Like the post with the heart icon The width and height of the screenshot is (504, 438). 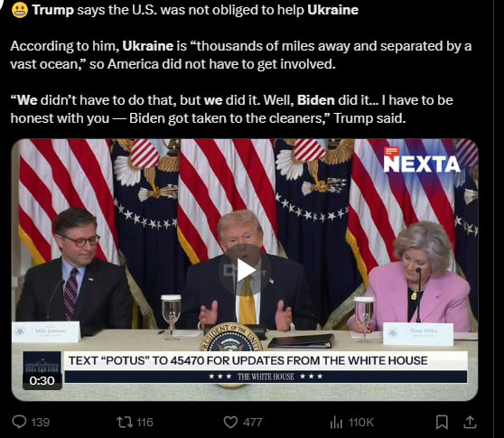click(x=230, y=423)
